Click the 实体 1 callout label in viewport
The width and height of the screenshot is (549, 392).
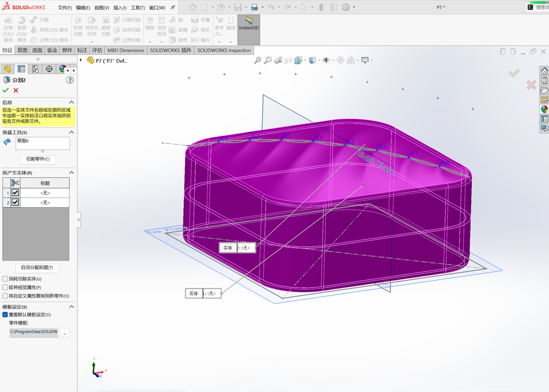[x=203, y=293]
